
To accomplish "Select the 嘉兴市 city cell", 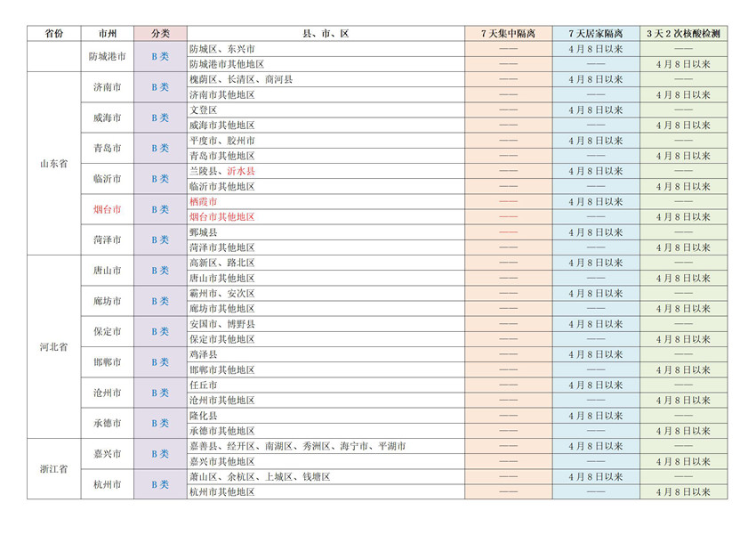I will [x=107, y=453].
